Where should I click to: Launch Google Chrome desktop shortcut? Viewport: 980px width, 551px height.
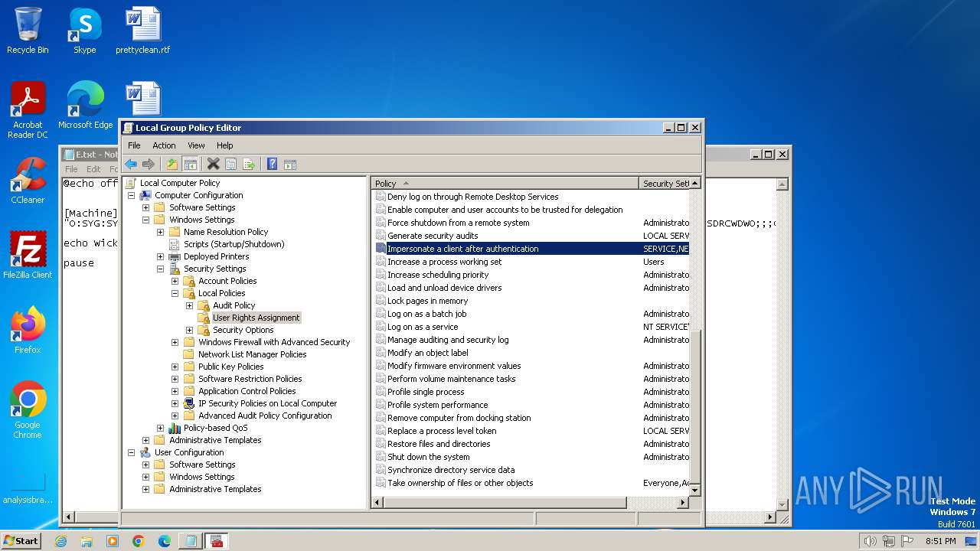[28, 409]
